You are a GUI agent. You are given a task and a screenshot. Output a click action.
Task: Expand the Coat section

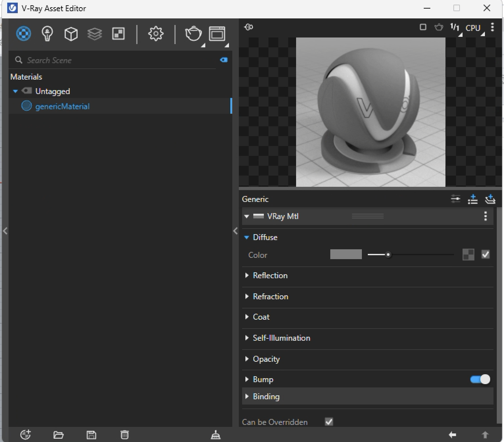point(247,317)
